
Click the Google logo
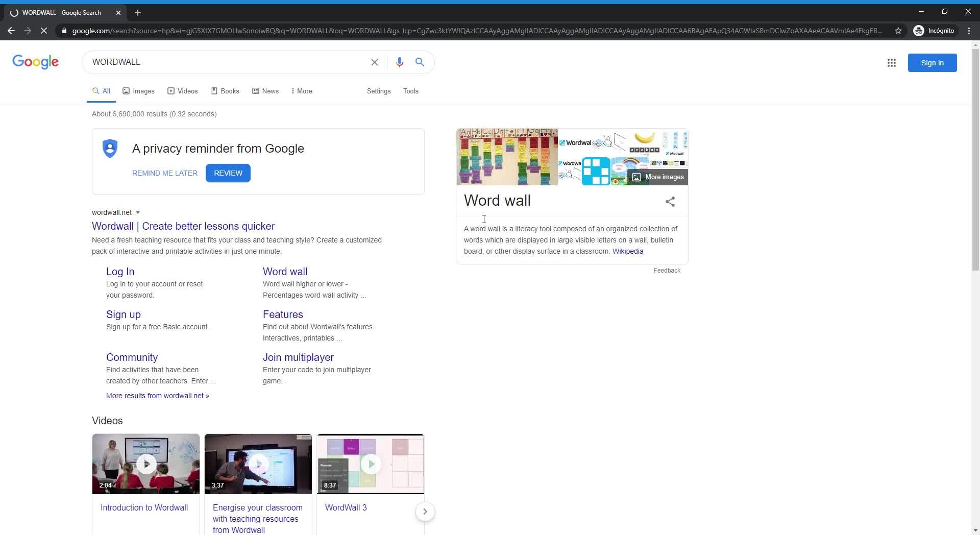point(35,62)
